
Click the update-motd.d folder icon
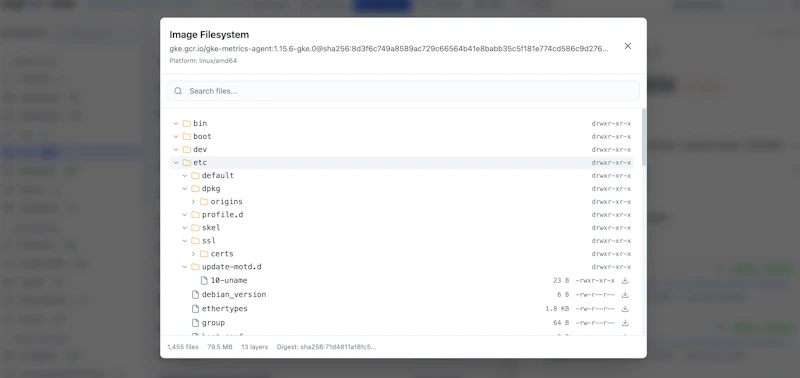[x=195, y=267]
